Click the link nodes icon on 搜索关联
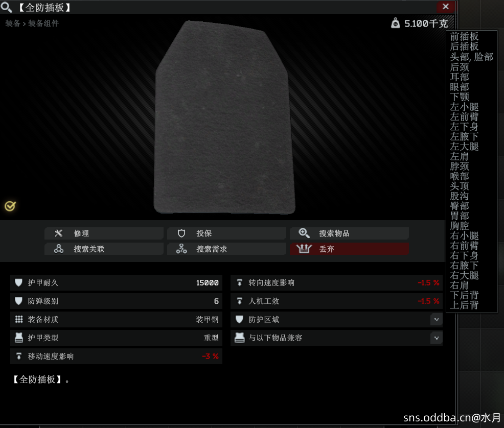The width and height of the screenshot is (504, 428). 59,249
